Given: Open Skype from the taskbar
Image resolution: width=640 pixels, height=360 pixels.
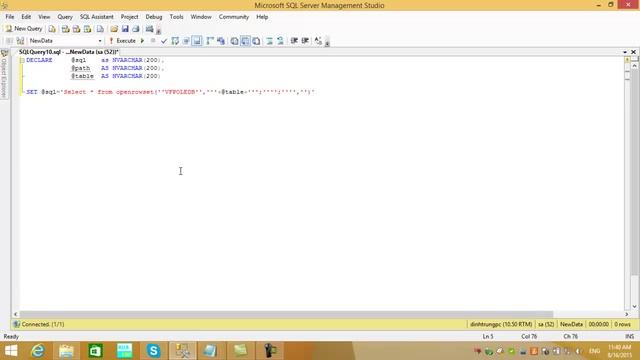Looking at the screenshot, I should click(x=153, y=351).
